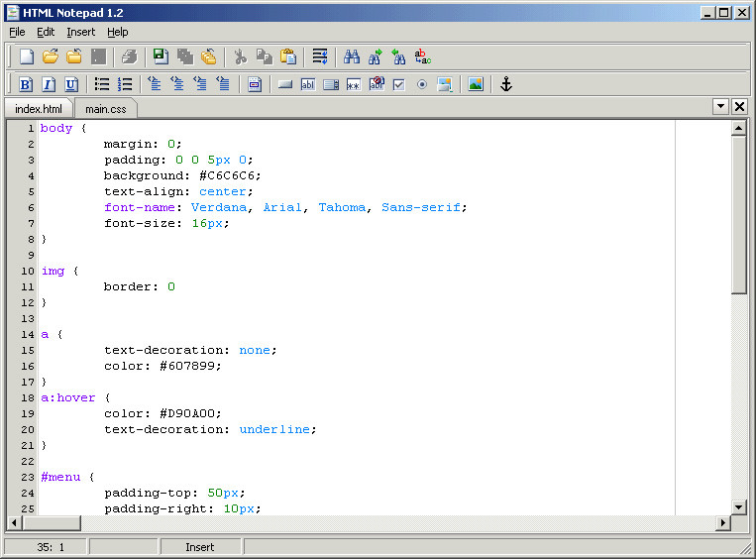Image resolution: width=756 pixels, height=559 pixels.
Task: Insert a checkbox element icon
Action: point(399,84)
